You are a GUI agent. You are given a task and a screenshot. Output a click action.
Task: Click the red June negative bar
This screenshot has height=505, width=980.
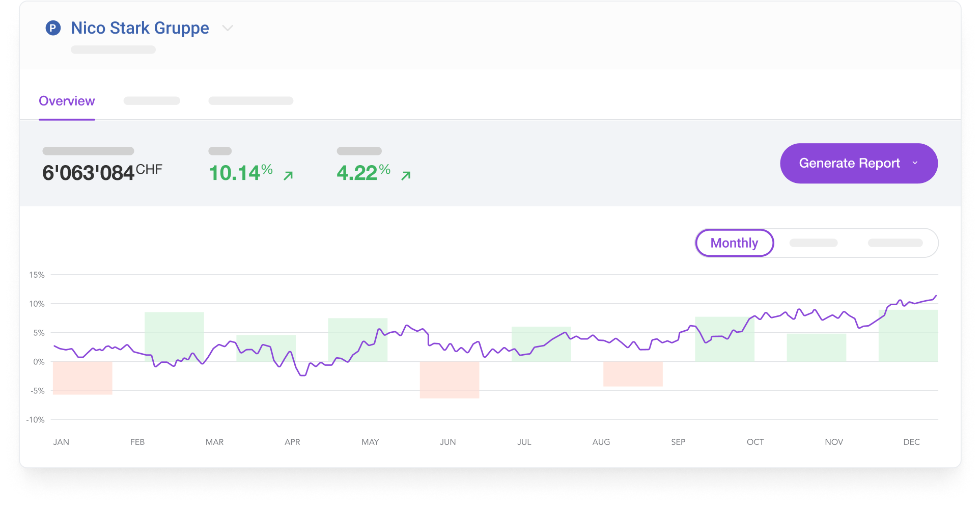tap(450, 380)
